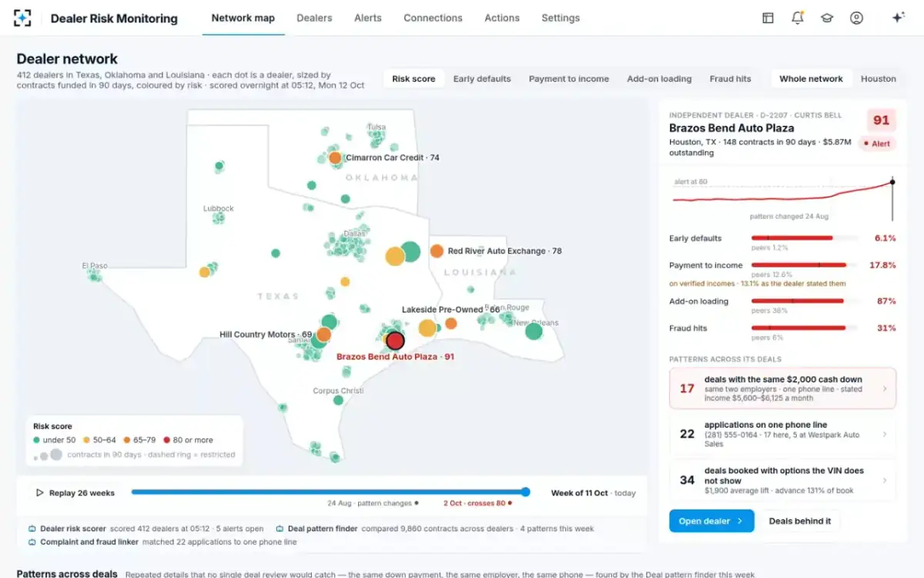Viewport: 924px width, 578px height.
Task: Switch map colouring to Payment to income
Action: pos(569,79)
